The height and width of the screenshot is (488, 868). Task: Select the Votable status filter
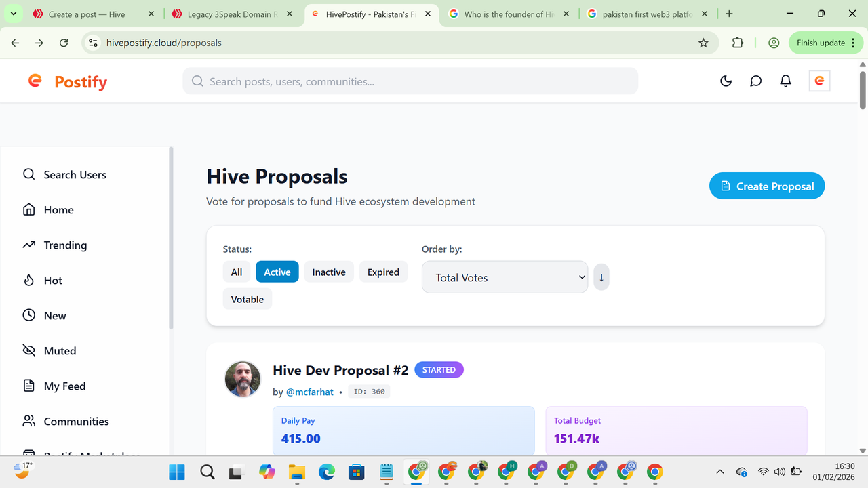pos(248,300)
